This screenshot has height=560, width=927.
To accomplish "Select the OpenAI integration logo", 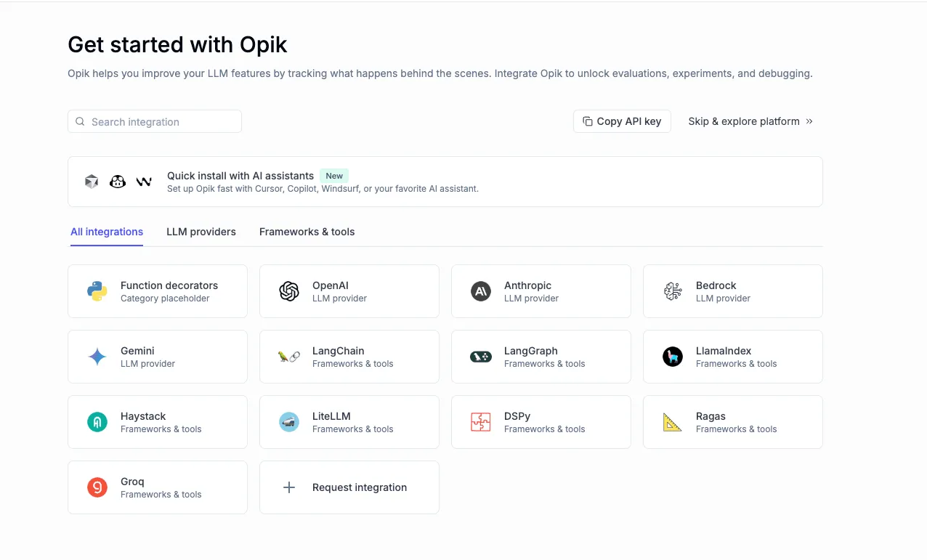I will click(x=288, y=291).
